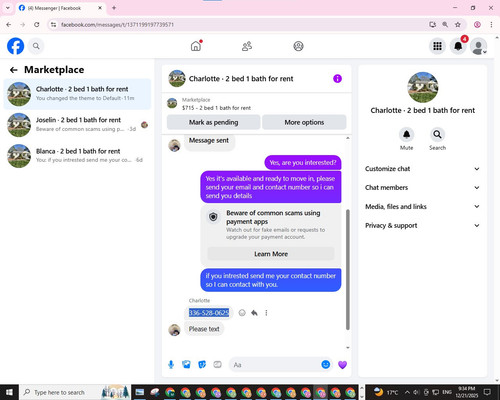Screen dimensions: 500x400
Task: Attach a photo with the image icon
Action: coord(186,365)
